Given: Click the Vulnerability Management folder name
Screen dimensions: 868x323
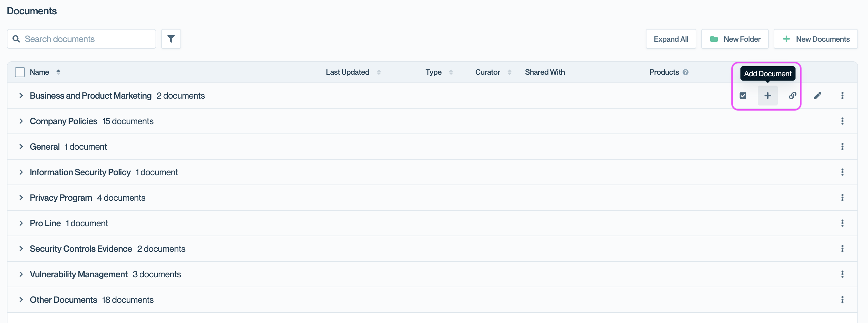Looking at the screenshot, I should point(78,274).
